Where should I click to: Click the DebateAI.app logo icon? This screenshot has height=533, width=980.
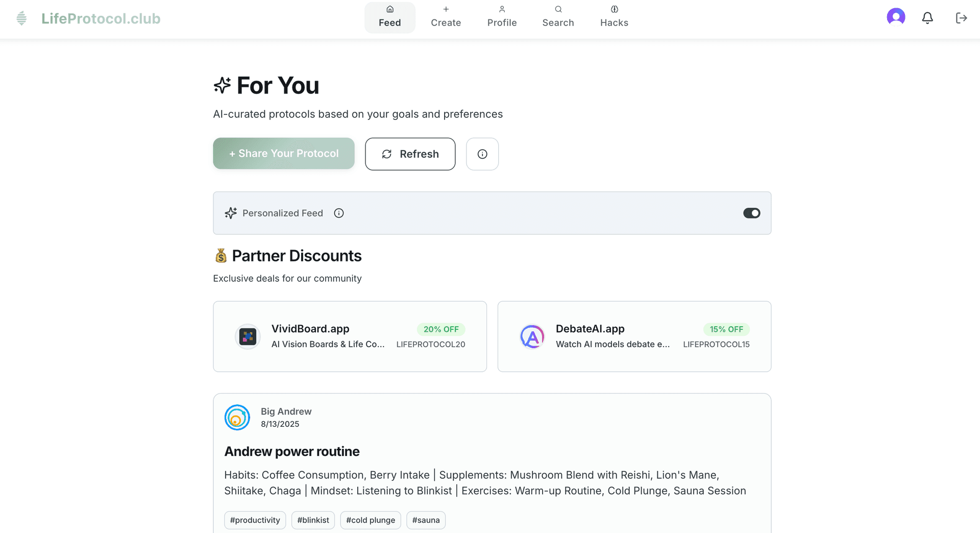click(532, 337)
